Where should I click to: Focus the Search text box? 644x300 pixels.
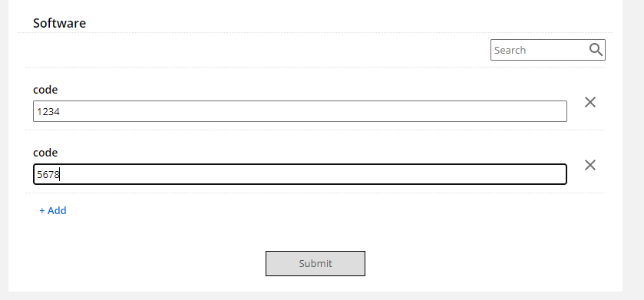click(x=548, y=50)
